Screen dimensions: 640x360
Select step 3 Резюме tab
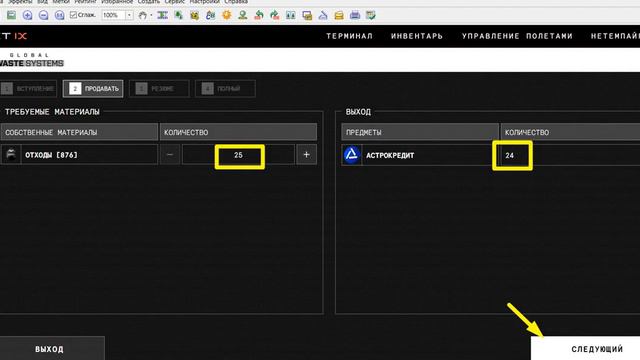click(x=159, y=89)
